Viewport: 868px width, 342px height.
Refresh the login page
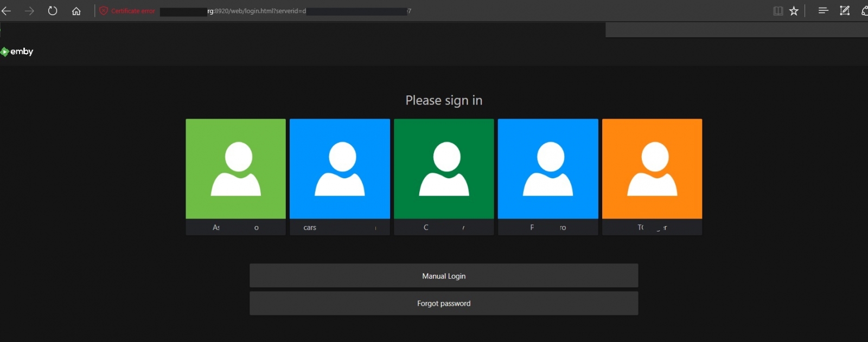point(53,11)
